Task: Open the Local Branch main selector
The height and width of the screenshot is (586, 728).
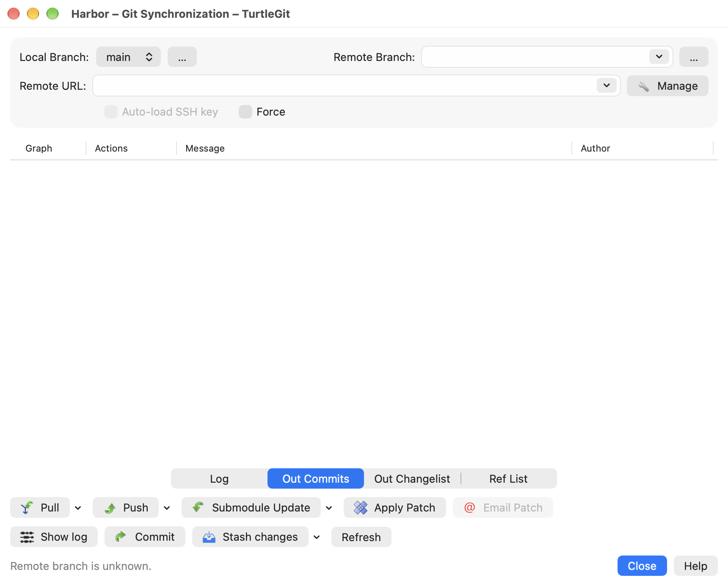Action: coord(128,57)
